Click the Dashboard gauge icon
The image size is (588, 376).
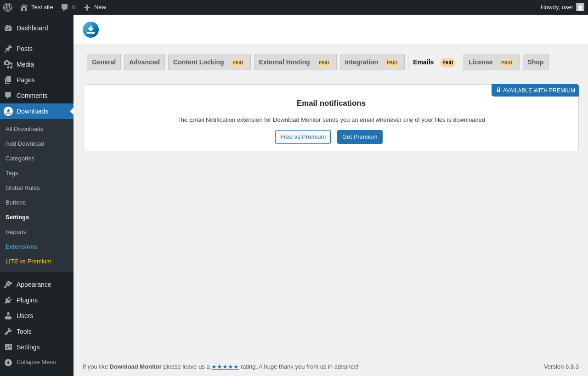tap(8, 28)
